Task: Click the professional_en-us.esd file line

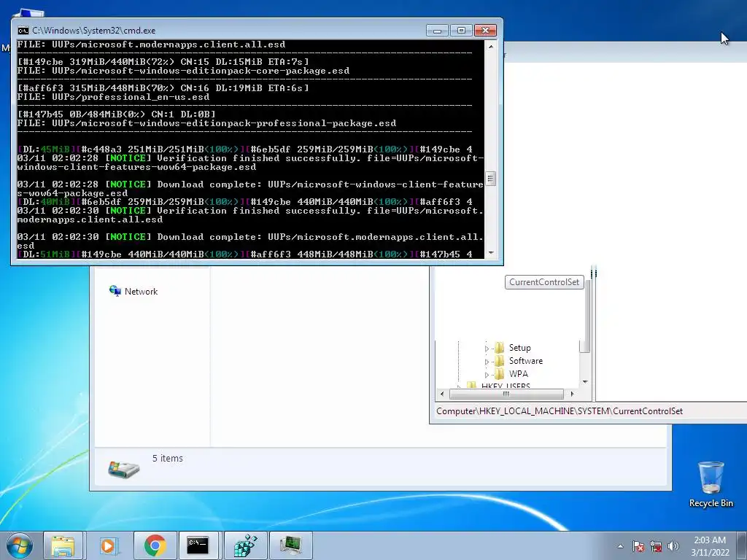Action: [113, 97]
